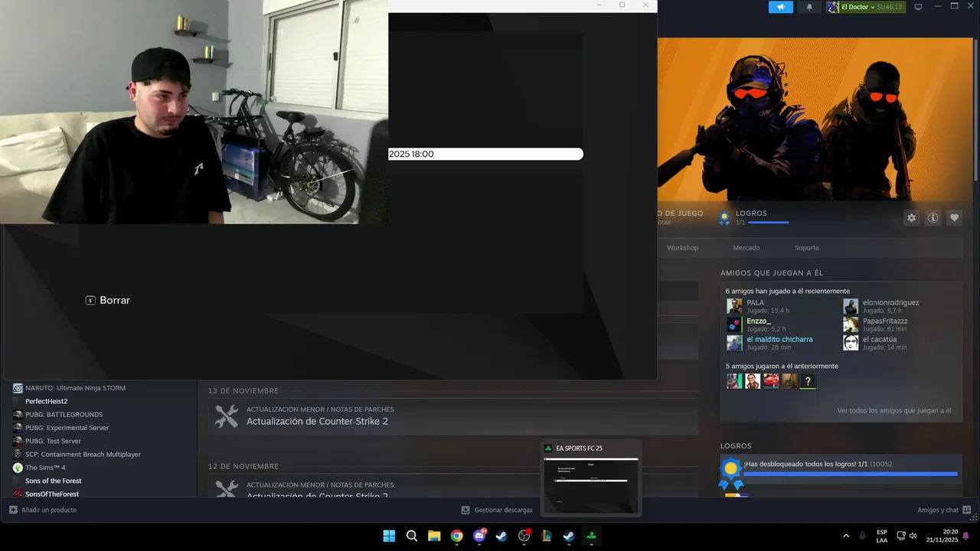
Task: Add game to favorites heart icon
Action: [x=954, y=218]
